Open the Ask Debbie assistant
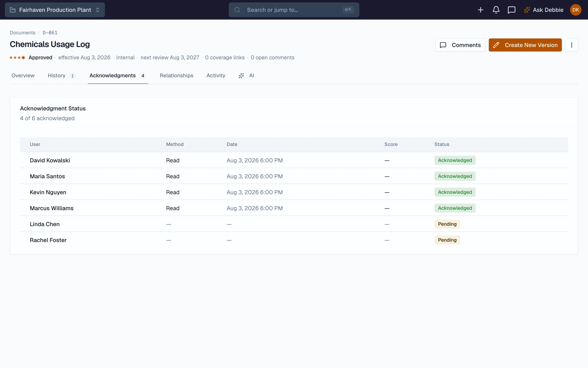 tap(543, 10)
